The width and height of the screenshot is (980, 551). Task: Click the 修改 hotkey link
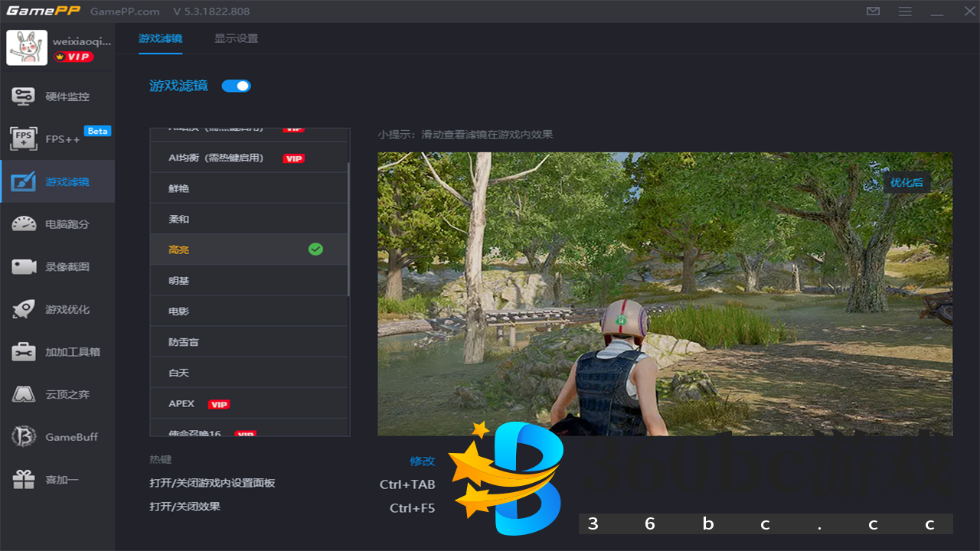point(422,461)
